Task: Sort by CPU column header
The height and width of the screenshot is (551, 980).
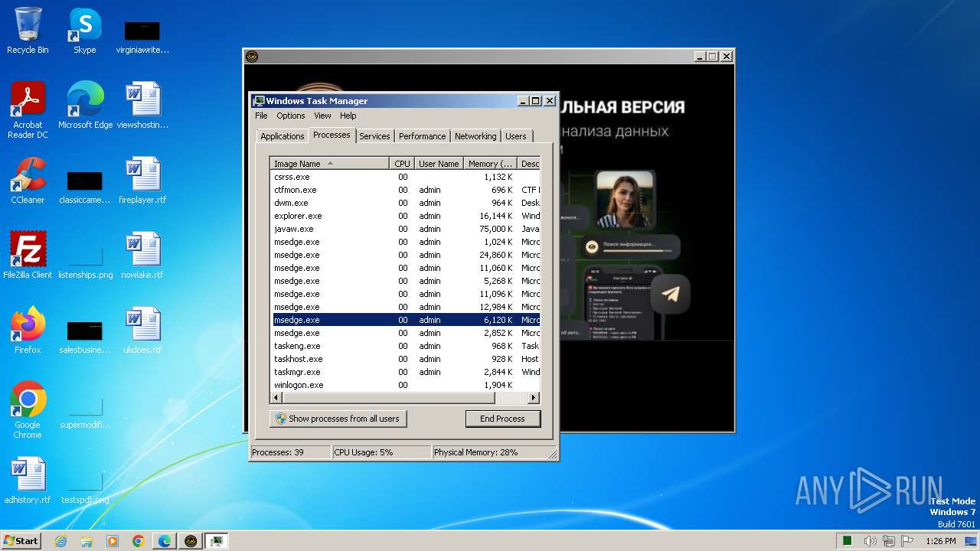Action: point(402,164)
